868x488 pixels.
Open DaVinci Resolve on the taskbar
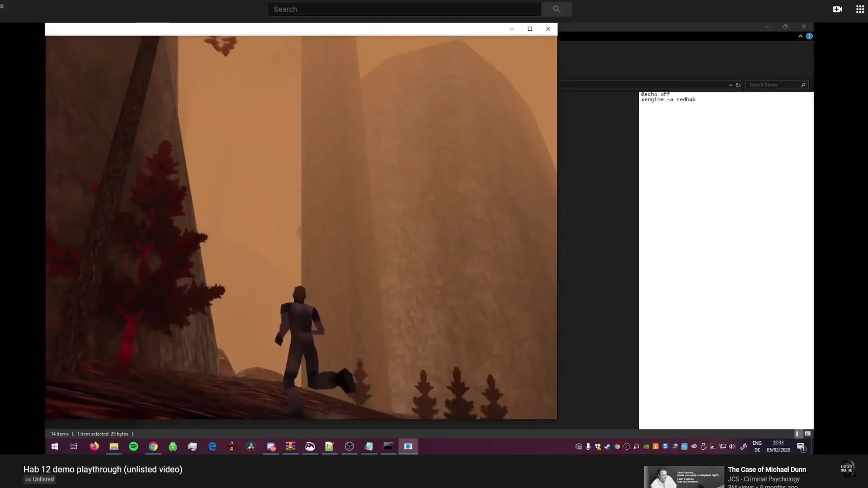[251, 446]
